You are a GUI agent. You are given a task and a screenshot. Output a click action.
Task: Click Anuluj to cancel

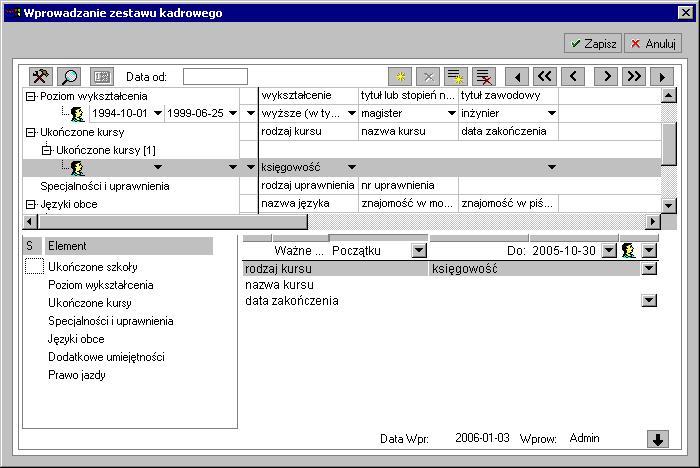point(653,44)
